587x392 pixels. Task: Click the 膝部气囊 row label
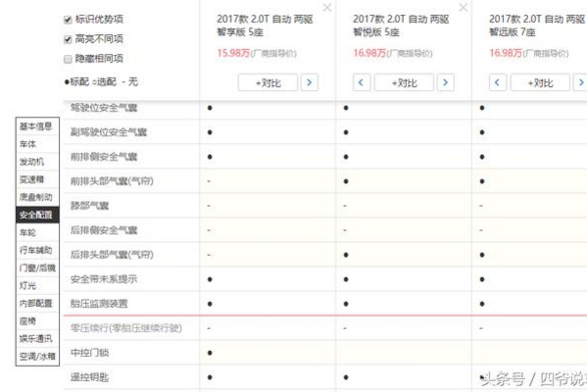click(89, 206)
